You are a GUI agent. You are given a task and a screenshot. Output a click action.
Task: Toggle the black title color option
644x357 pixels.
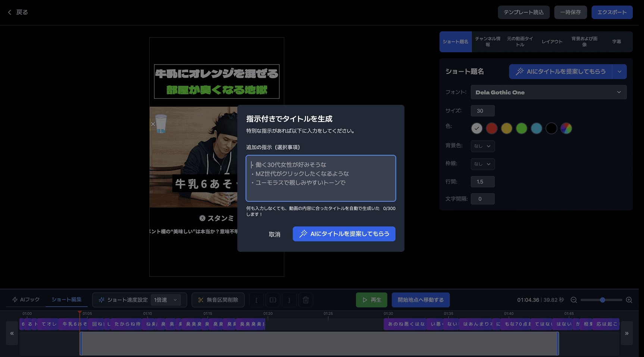551,128
